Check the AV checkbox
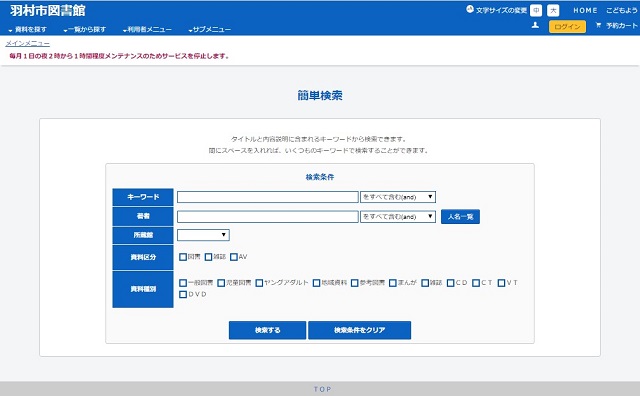 pos(233,257)
